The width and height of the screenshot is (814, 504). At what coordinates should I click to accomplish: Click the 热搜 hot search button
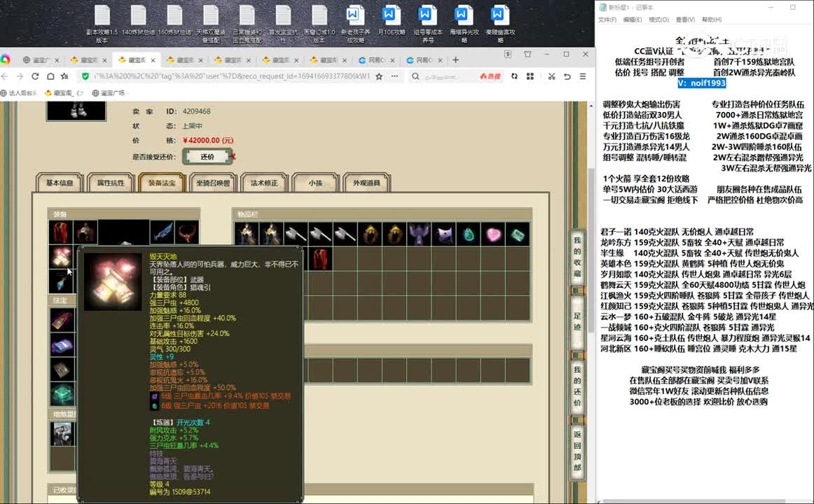(x=490, y=76)
